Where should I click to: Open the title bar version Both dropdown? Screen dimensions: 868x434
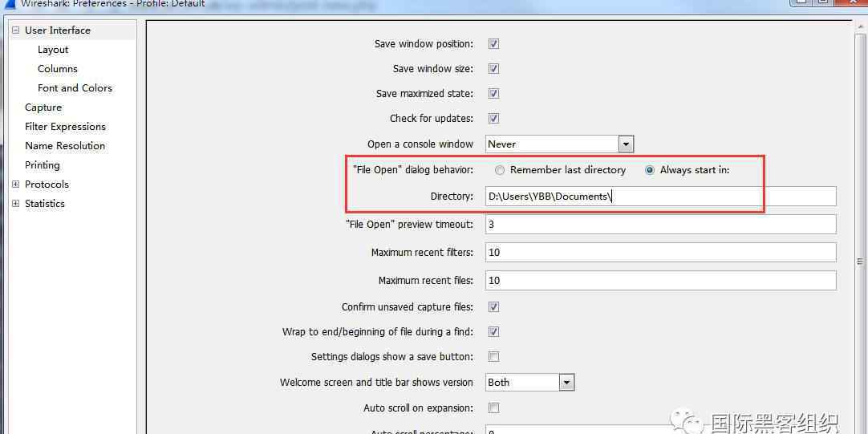click(x=566, y=383)
